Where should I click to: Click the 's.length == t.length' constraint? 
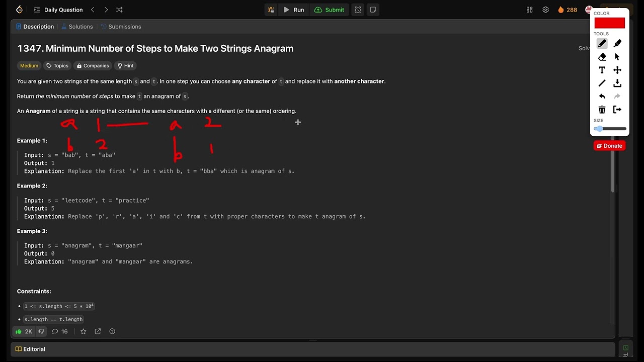tap(53, 319)
